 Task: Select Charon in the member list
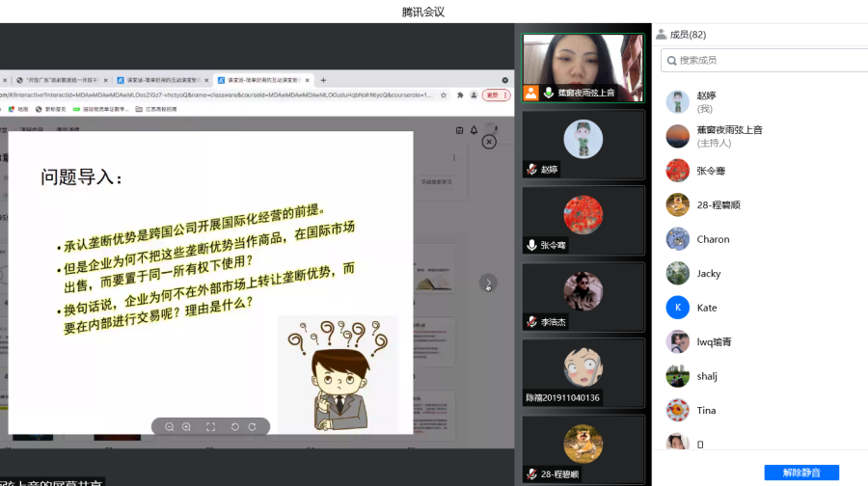click(x=713, y=239)
